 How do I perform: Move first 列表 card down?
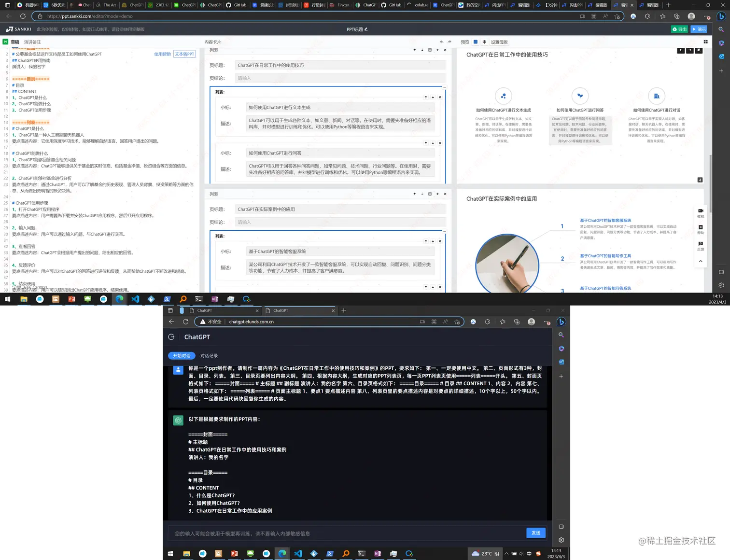pos(422,50)
